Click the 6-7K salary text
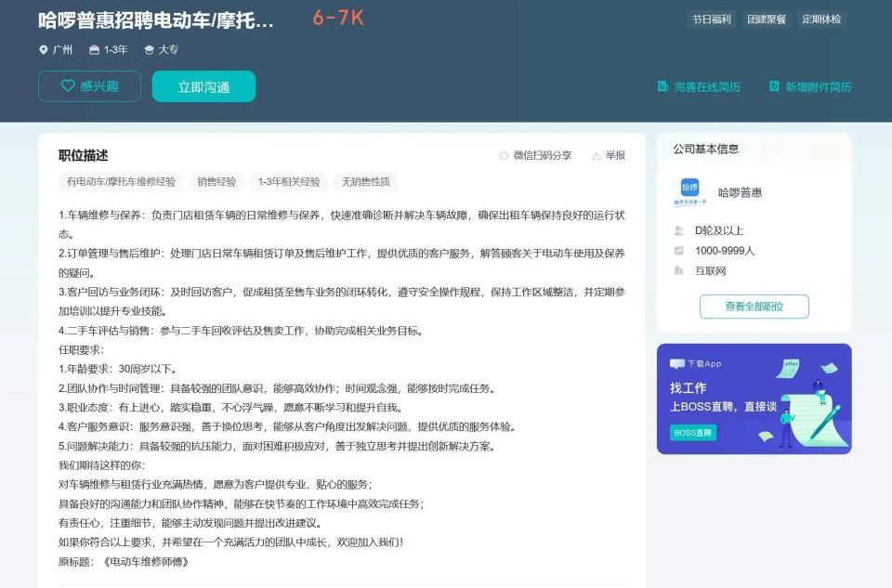 [338, 17]
